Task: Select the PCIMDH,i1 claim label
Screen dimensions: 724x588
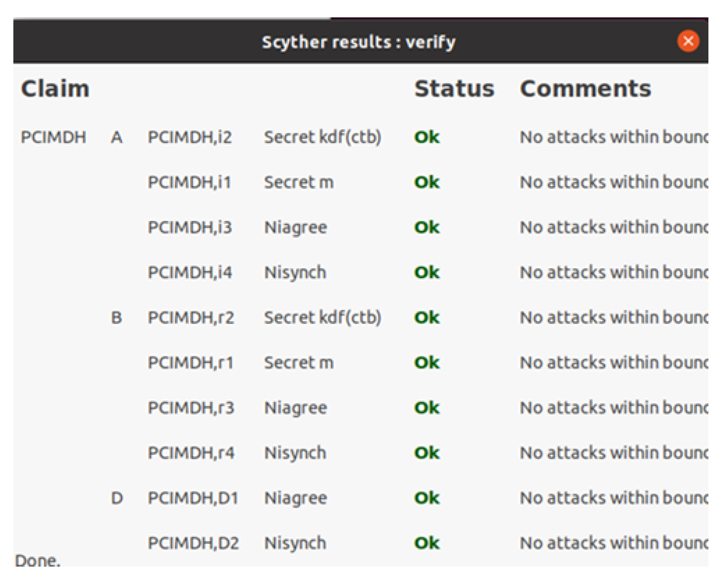Action: click(x=189, y=182)
